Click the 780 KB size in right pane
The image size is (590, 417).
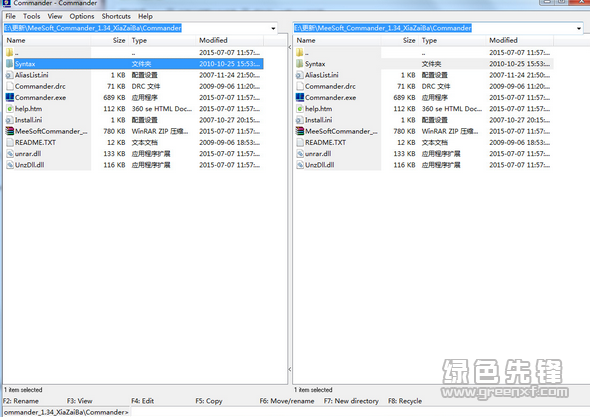pyautogui.click(x=404, y=131)
